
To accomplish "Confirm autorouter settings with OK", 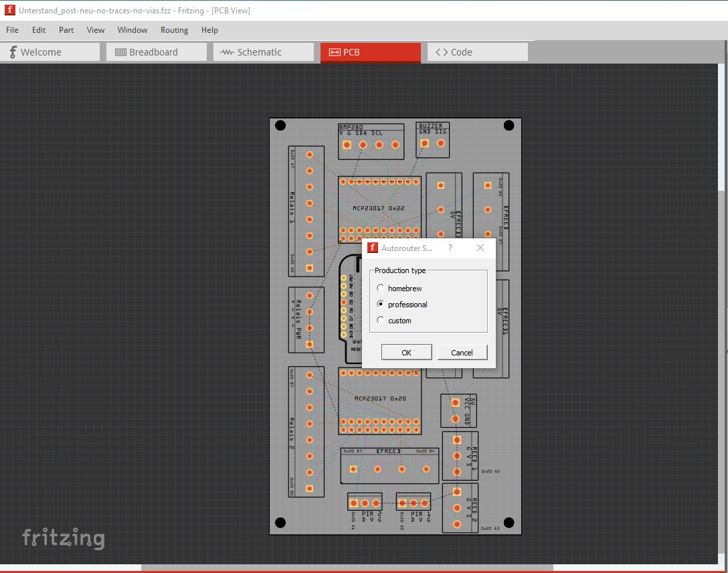I will [406, 351].
